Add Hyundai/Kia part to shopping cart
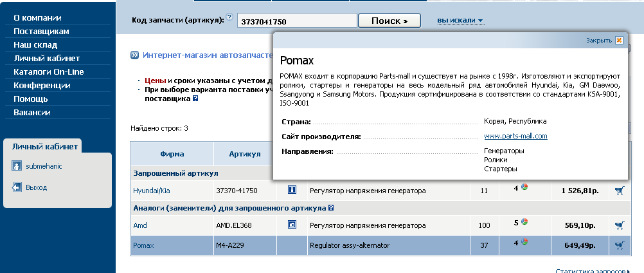Screen dimensions: 644x273 (x=620, y=191)
